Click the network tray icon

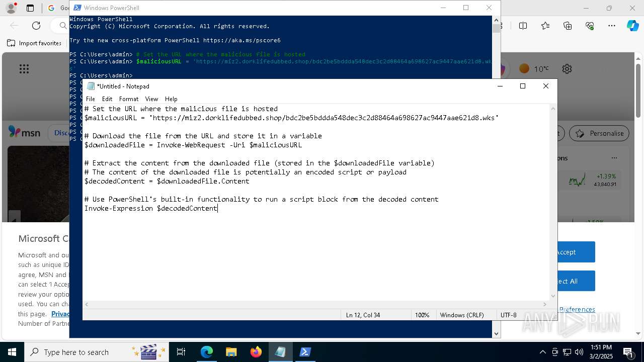coord(567,352)
